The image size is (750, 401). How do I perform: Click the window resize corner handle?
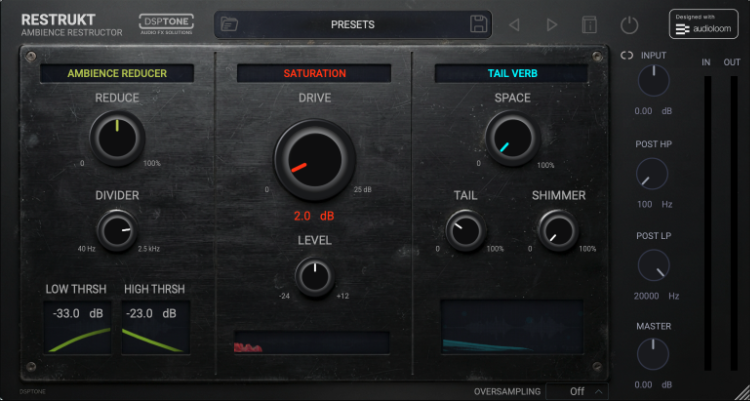742,393
